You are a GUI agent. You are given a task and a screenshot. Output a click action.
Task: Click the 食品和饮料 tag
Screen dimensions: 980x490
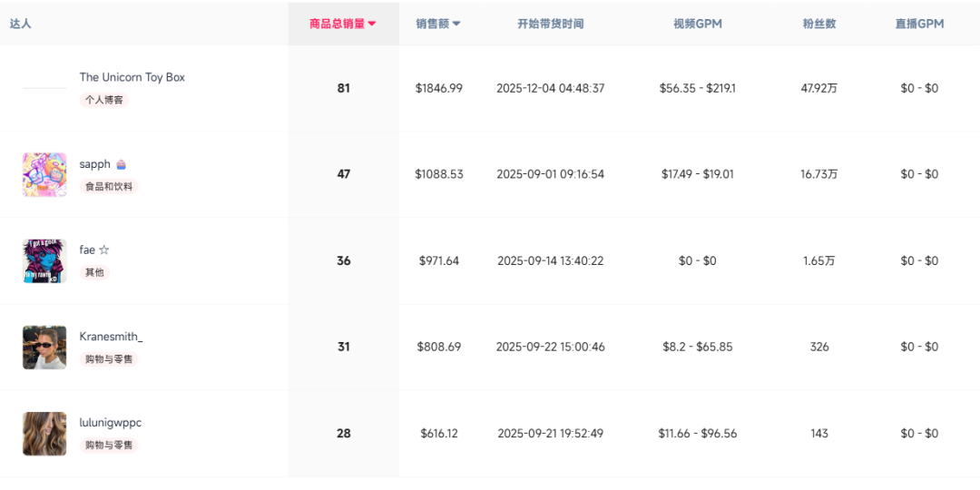pos(109,186)
